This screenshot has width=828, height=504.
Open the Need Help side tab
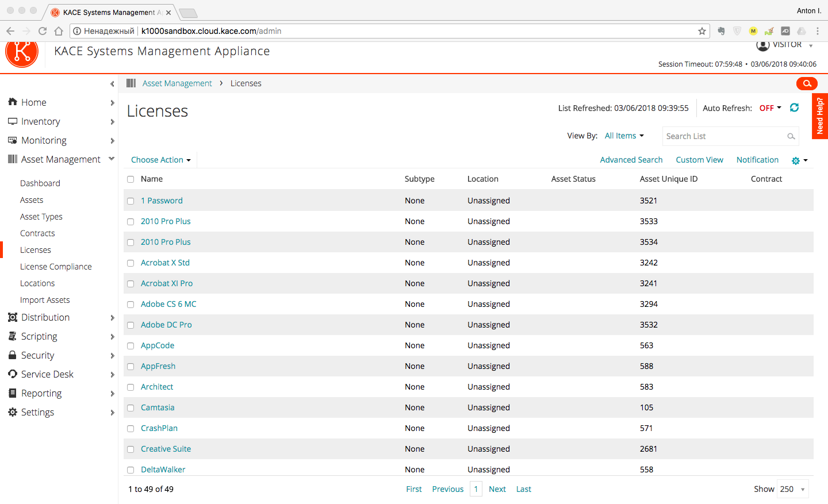coord(820,116)
